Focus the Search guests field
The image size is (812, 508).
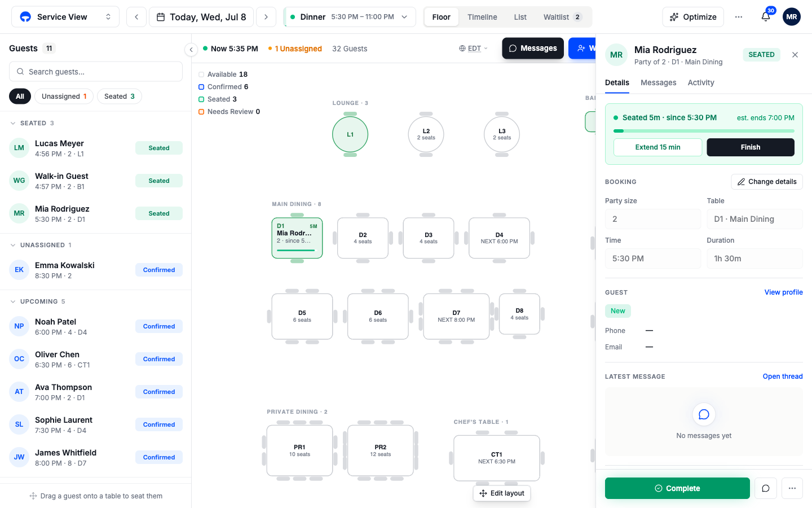coord(96,72)
